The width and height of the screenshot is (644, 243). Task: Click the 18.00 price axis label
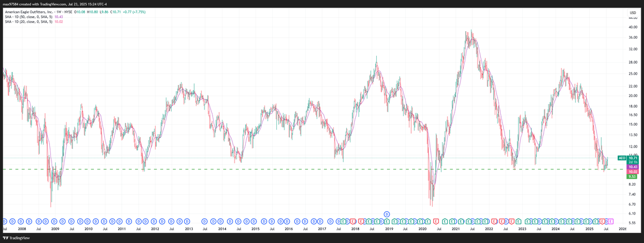click(x=633, y=106)
